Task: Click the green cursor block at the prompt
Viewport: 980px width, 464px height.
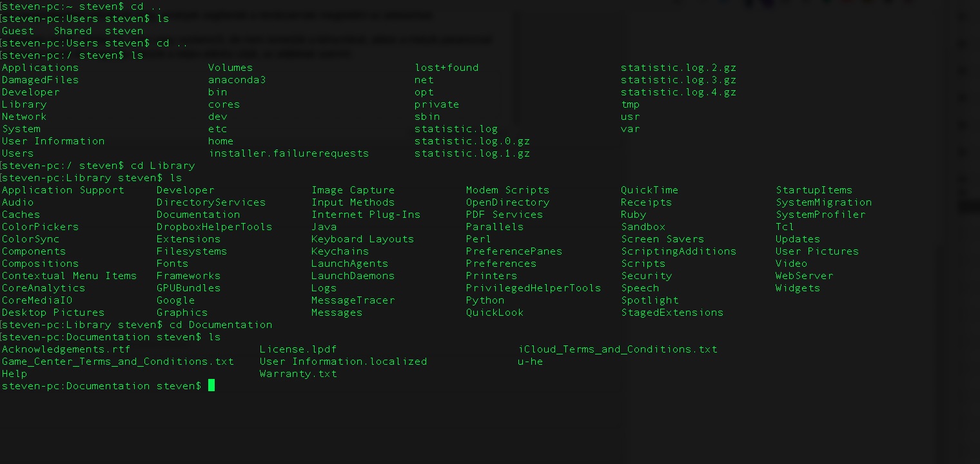Action: (x=211, y=385)
